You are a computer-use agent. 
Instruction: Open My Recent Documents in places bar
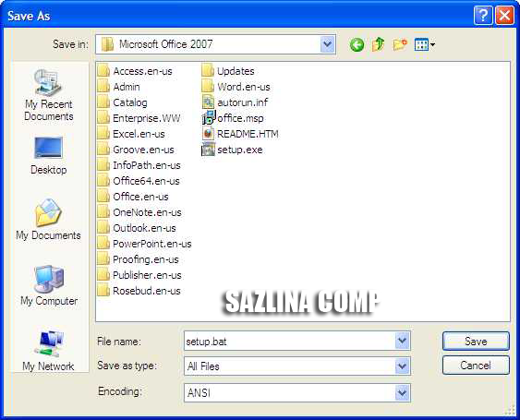coord(48,95)
